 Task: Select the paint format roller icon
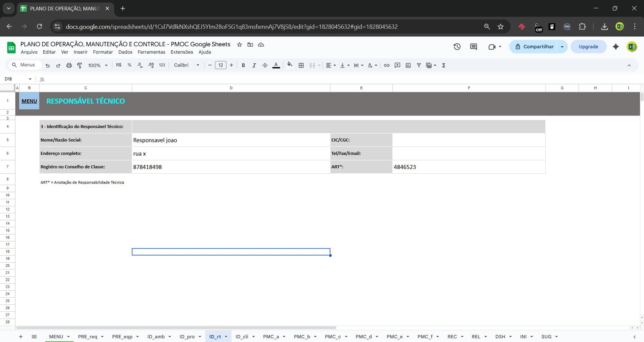79,65
